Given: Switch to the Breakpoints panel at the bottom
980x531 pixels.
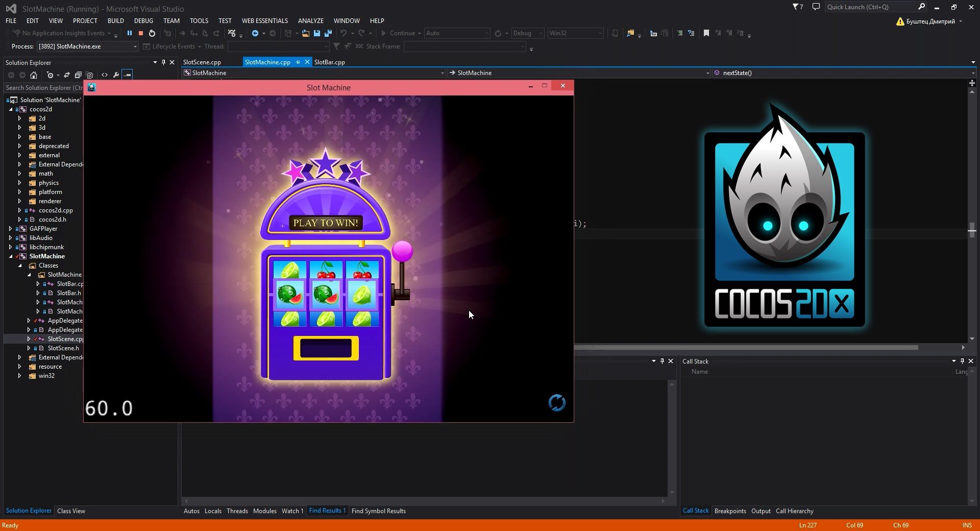Looking at the screenshot, I should tap(730, 511).
